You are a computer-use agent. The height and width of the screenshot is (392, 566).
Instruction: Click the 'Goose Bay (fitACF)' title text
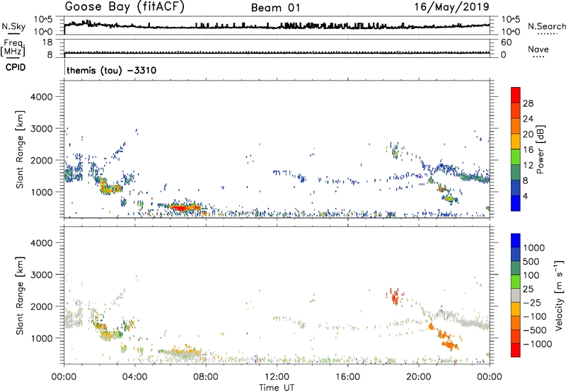coord(125,7)
